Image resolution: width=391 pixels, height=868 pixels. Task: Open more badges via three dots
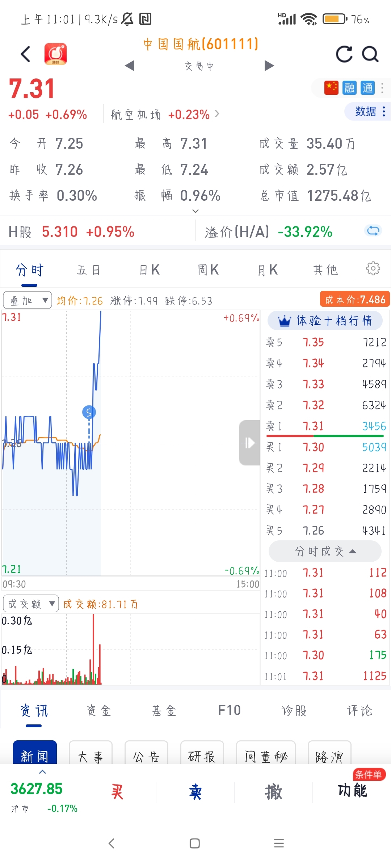coord(382,88)
